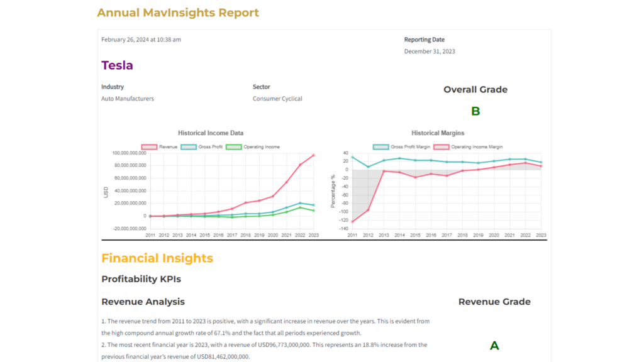Click the 2011 Operating Income Margin point
Image resolution: width=644 pixels, height=362 pixels.
tap(352, 222)
